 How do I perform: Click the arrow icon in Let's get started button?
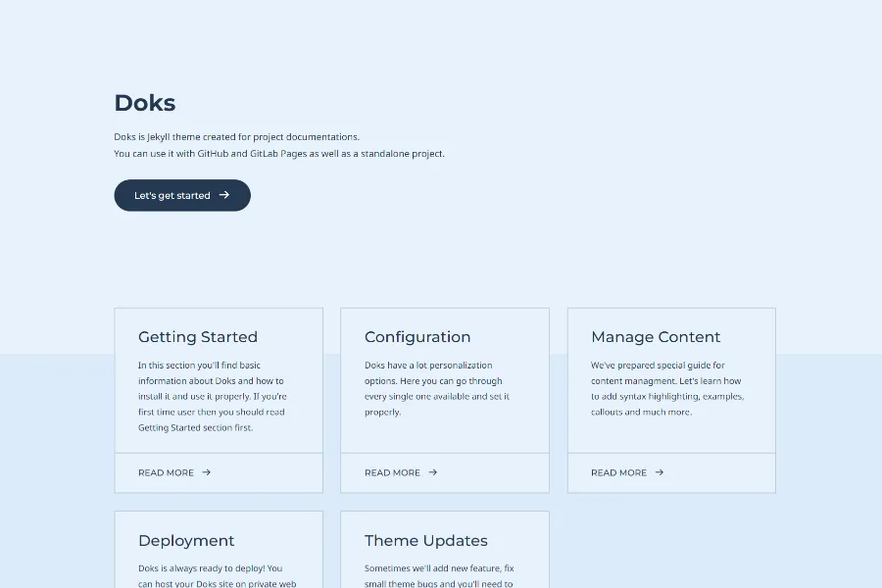pos(224,195)
